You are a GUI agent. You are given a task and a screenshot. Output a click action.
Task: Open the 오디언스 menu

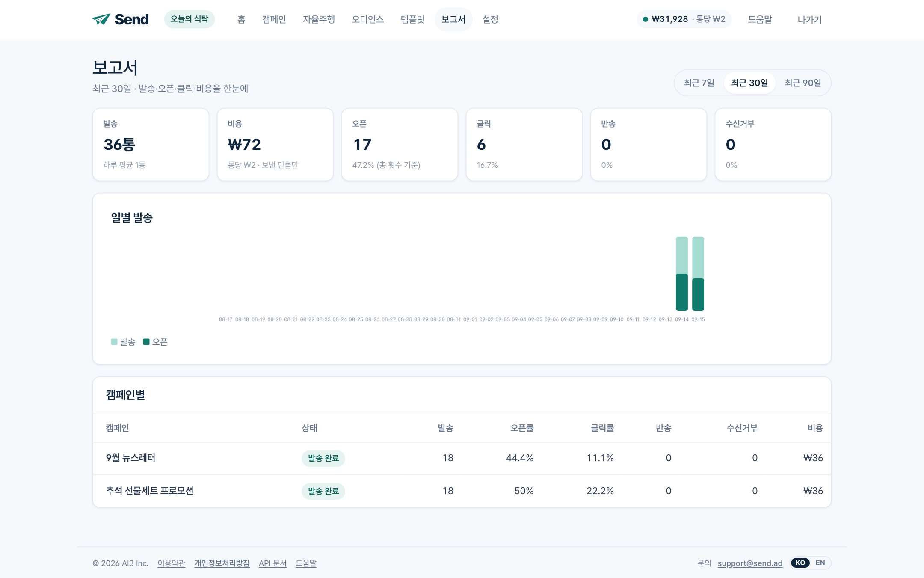368,19
